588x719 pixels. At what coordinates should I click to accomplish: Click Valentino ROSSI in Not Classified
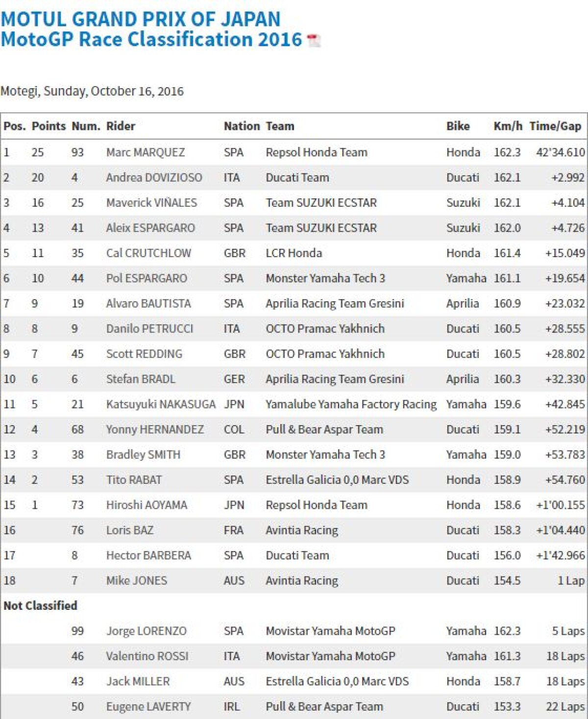pyautogui.click(x=147, y=656)
